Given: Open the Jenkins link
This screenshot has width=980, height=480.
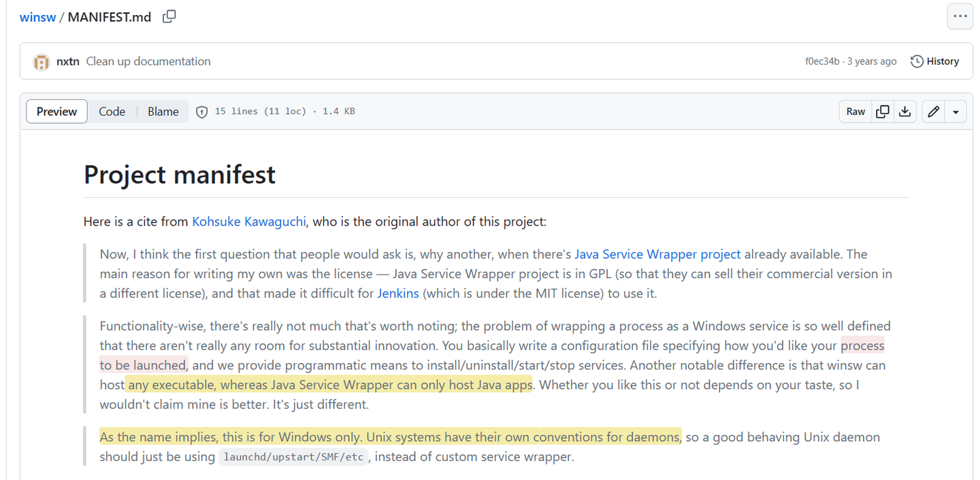Looking at the screenshot, I should coord(398,294).
